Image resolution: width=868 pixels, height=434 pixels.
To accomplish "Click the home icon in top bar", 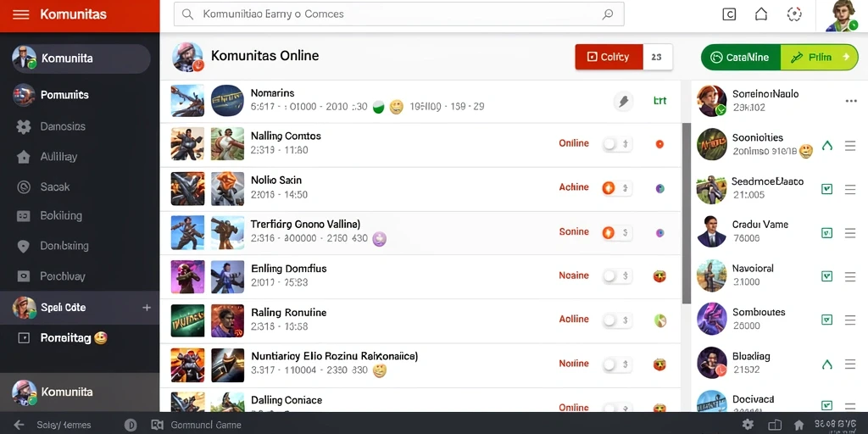I will 761,14.
